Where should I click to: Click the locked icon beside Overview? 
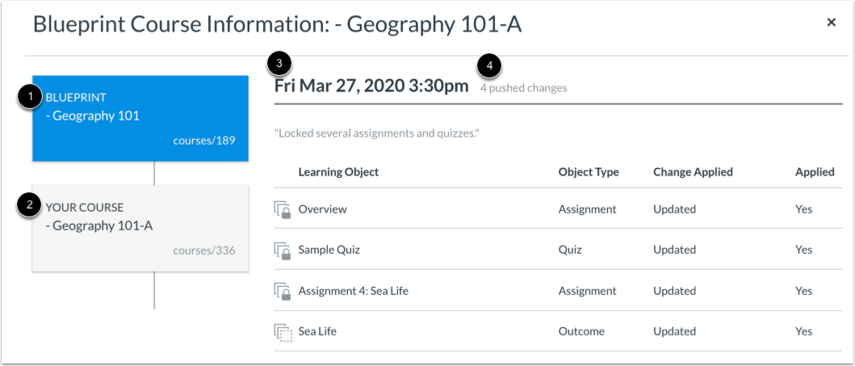pyautogui.click(x=282, y=209)
